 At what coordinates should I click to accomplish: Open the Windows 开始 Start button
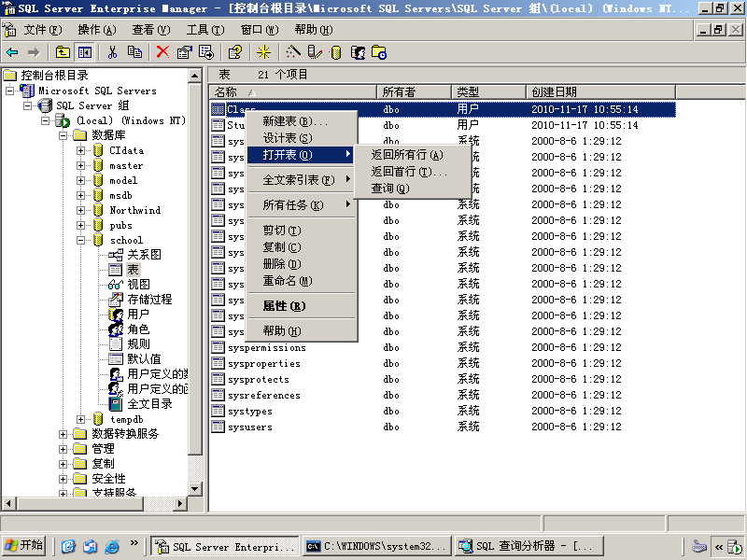click(24, 546)
